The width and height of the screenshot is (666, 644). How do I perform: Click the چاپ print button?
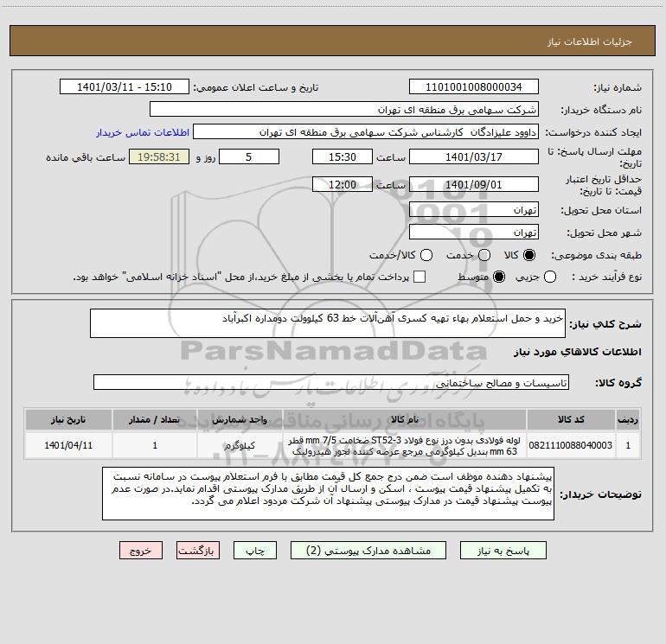[x=255, y=551]
